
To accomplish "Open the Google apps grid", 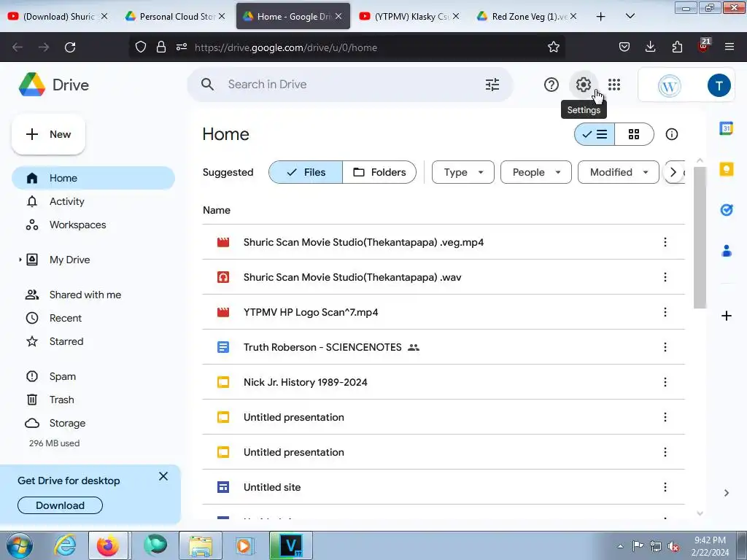I will pyautogui.click(x=614, y=85).
